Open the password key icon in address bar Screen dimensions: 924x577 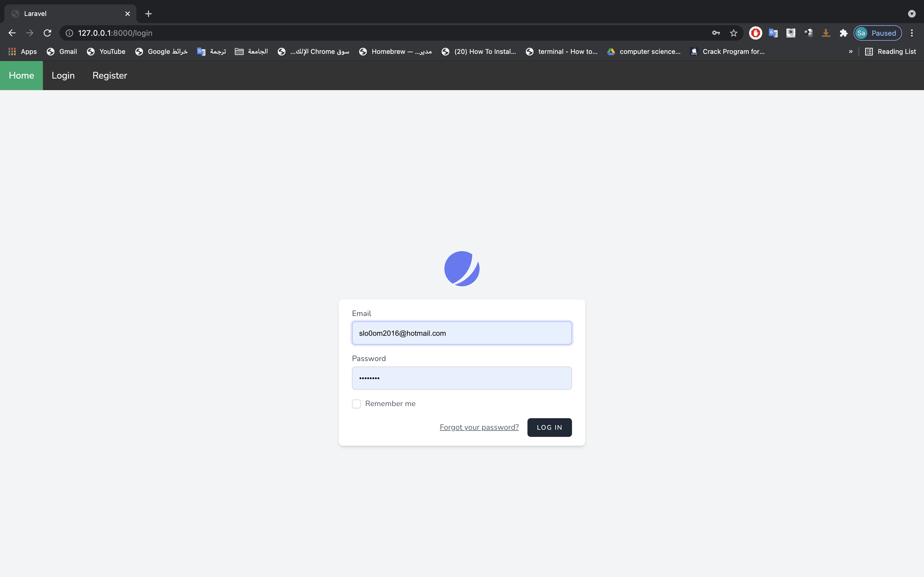click(x=716, y=33)
